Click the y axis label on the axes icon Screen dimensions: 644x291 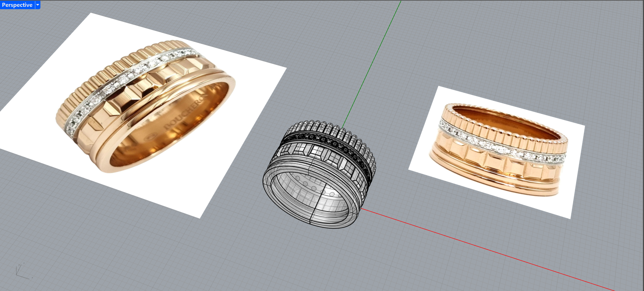[x=24, y=263]
